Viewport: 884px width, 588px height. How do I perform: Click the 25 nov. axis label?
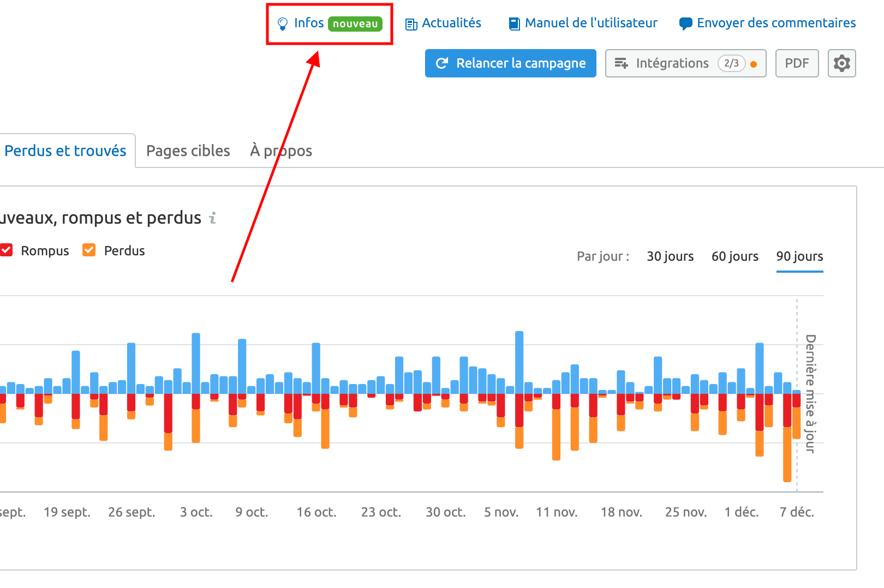686,512
